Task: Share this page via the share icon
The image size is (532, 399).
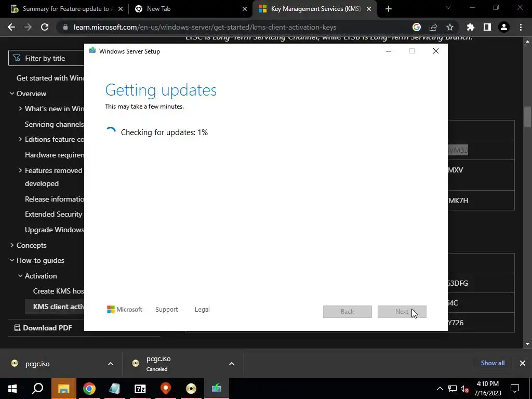Action: [433, 27]
